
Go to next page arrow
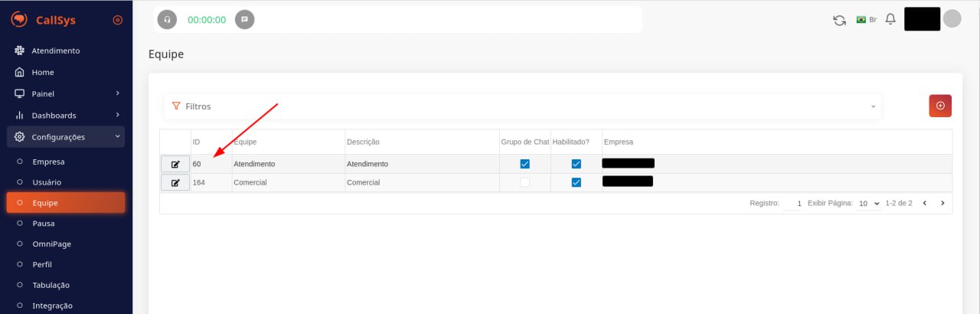942,203
